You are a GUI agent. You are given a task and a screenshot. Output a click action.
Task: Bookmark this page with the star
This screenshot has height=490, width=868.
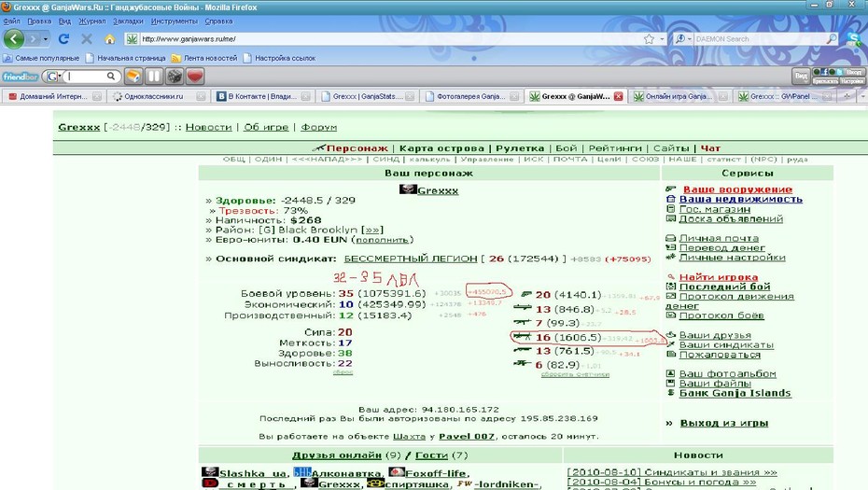click(x=649, y=39)
